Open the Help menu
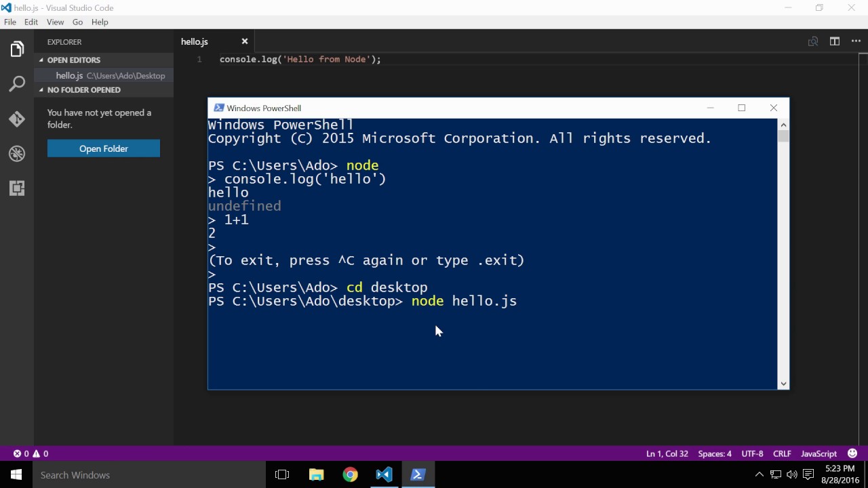 (100, 22)
